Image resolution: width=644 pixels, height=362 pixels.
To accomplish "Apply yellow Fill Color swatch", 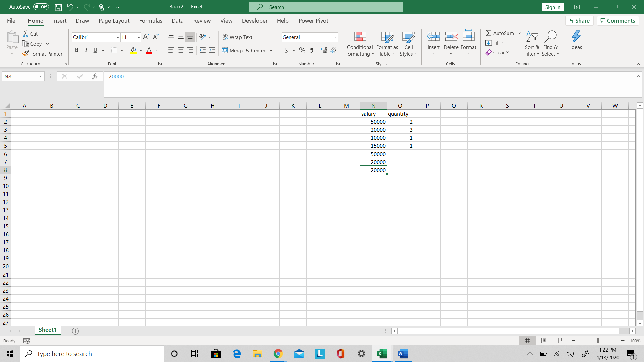I will point(133,50).
